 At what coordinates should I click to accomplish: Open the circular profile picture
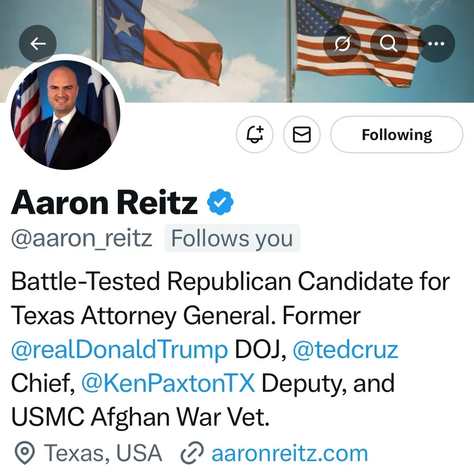point(65,114)
